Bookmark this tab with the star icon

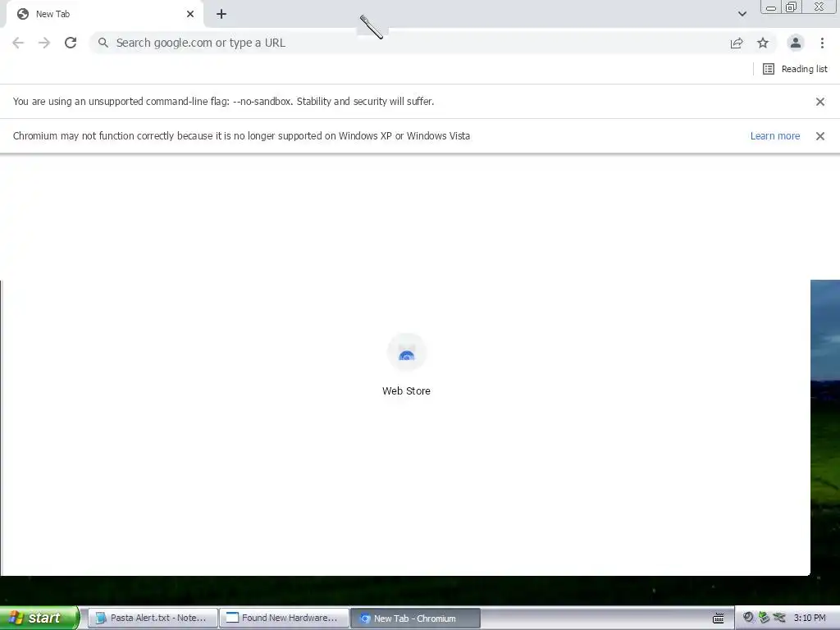tap(763, 43)
